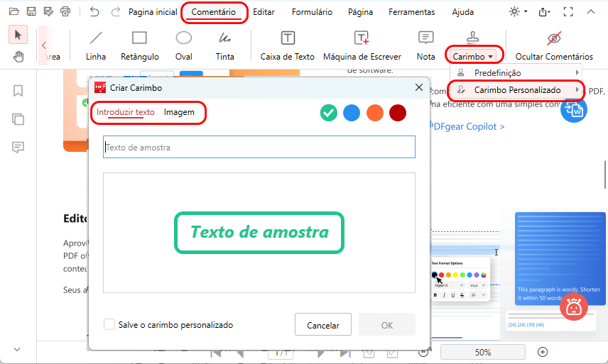Switch to the Comentário tab
The height and width of the screenshot is (364, 608).
coord(213,12)
